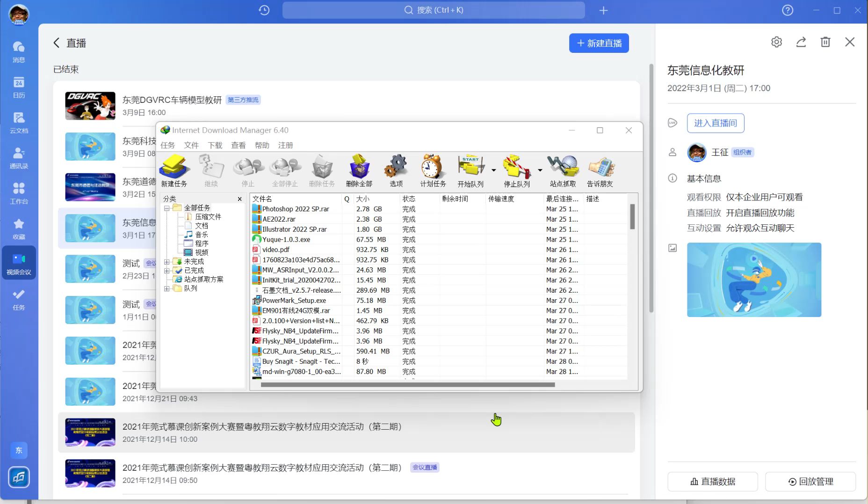
Task: Click the user avatar at top left
Action: point(19,14)
